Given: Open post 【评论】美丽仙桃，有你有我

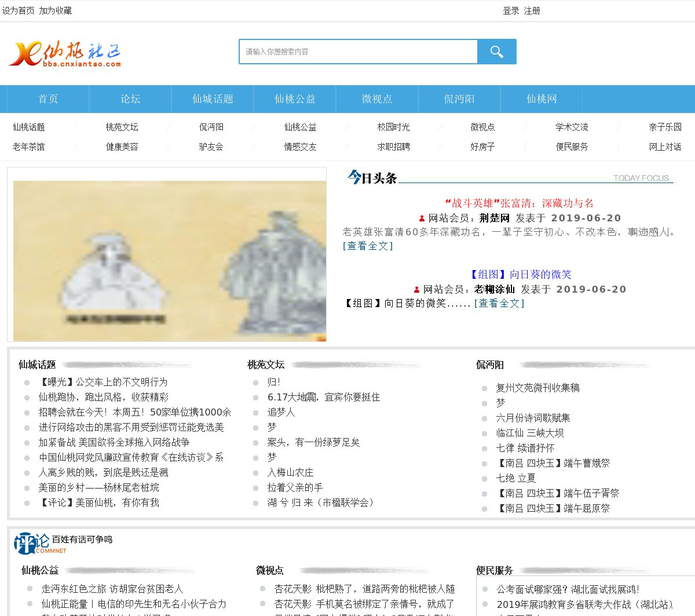Looking at the screenshot, I should click(98, 503).
